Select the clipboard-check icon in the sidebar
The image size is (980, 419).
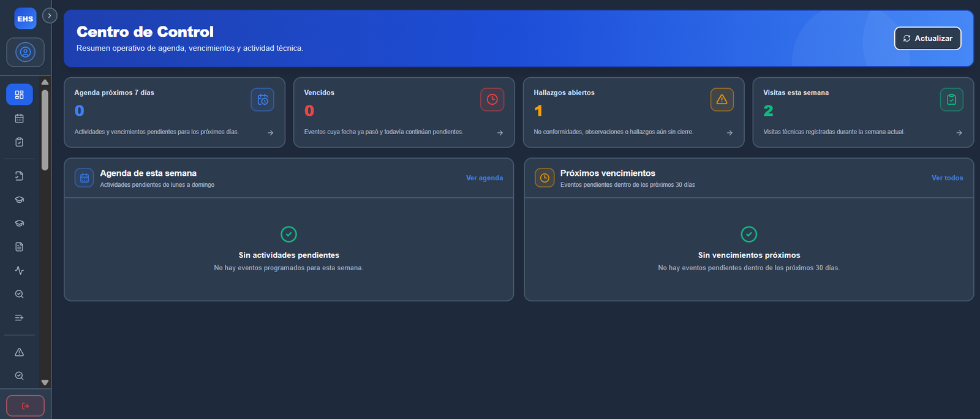[x=20, y=142]
